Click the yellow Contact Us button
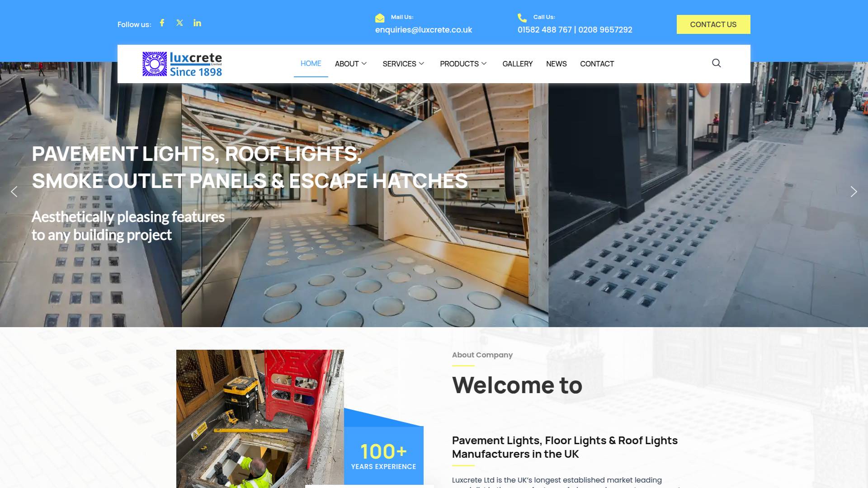Image resolution: width=868 pixels, height=488 pixels. coord(713,24)
